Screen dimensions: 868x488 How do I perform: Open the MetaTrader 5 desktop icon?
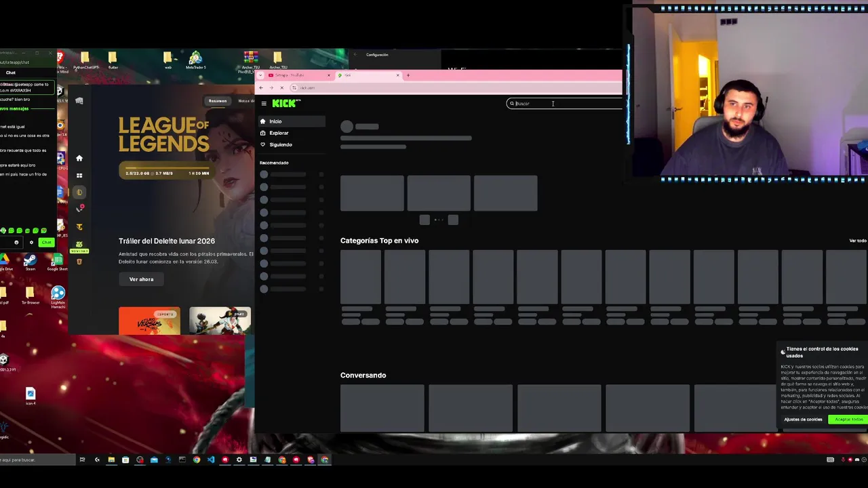point(195,60)
